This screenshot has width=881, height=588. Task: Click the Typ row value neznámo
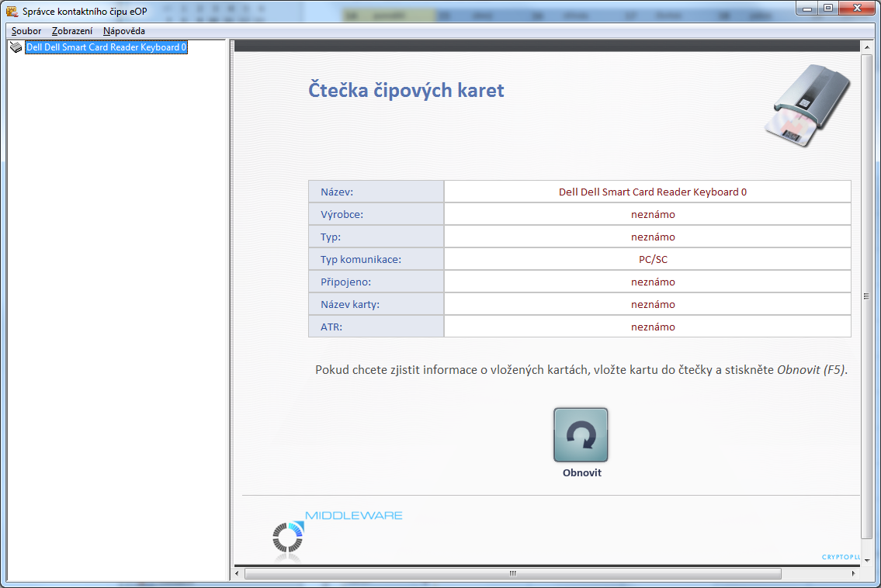[653, 237]
